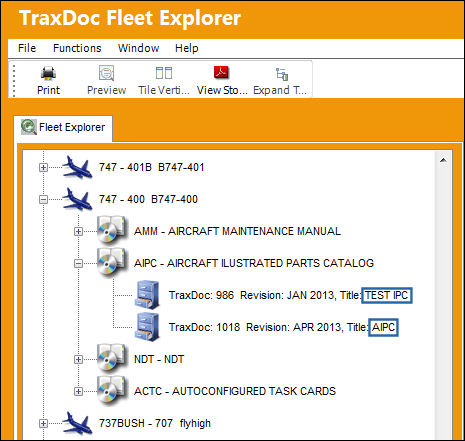Collapse the AIPC parts catalog node
Viewport: 465px width, 441px height.
[78, 263]
